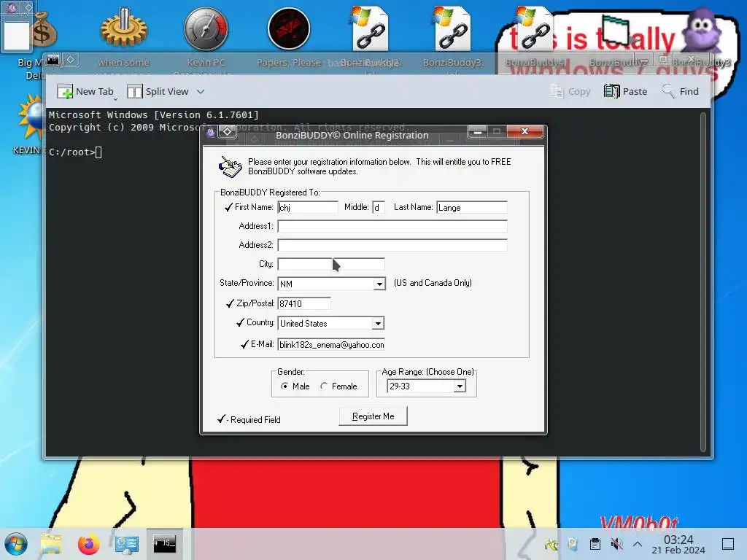747x560 pixels.
Task: Click the pin diamond button in dialog titlebar
Action: 228,132
